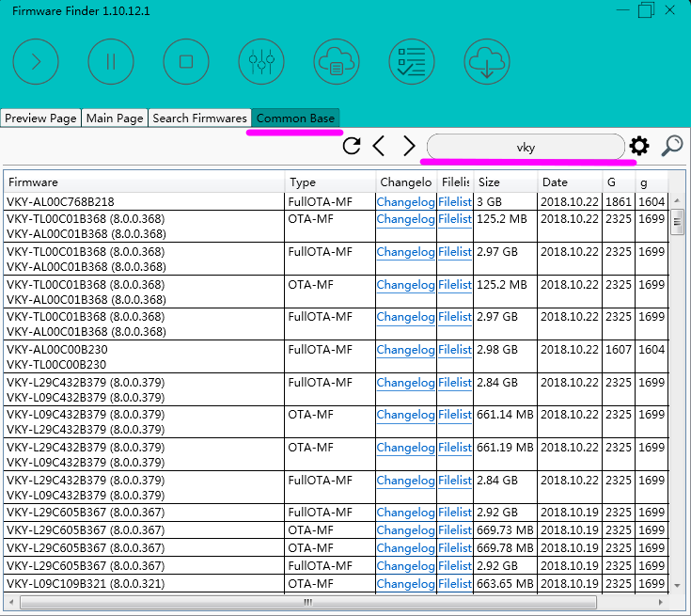Click the cloud download round icon

pos(487,62)
